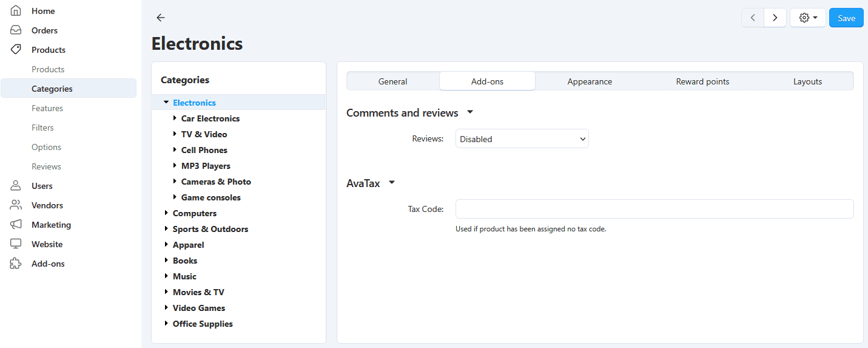
Task: Open Reviews in the sidebar
Action: pos(46,166)
